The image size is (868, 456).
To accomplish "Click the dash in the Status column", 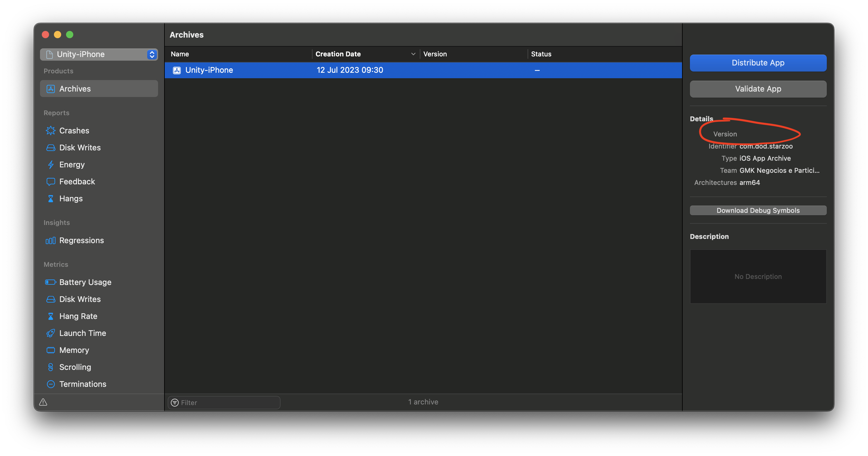I will pyautogui.click(x=537, y=70).
